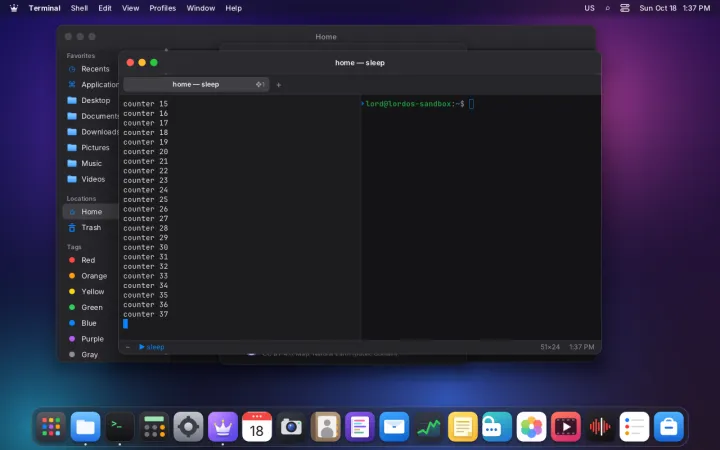Open the blue store bag app in dock
The width and height of the screenshot is (720, 450).
pyautogui.click(x=669, y=427)
